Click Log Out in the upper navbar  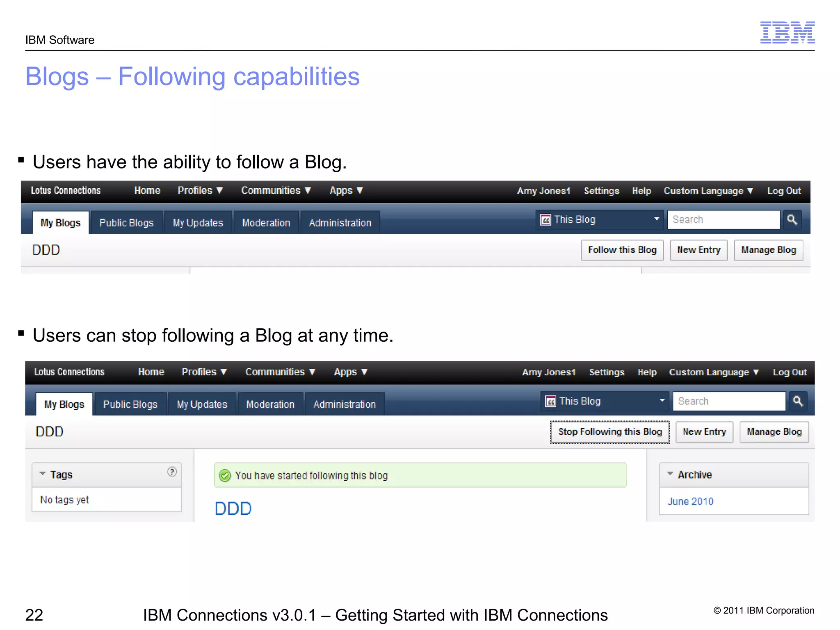pyautogui.click(x=784, y=191)
